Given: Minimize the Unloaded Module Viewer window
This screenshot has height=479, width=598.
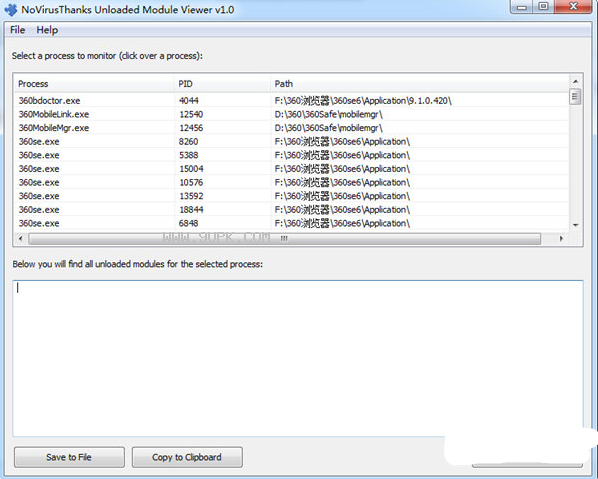Looking at the screenshot, I should 522,7.
